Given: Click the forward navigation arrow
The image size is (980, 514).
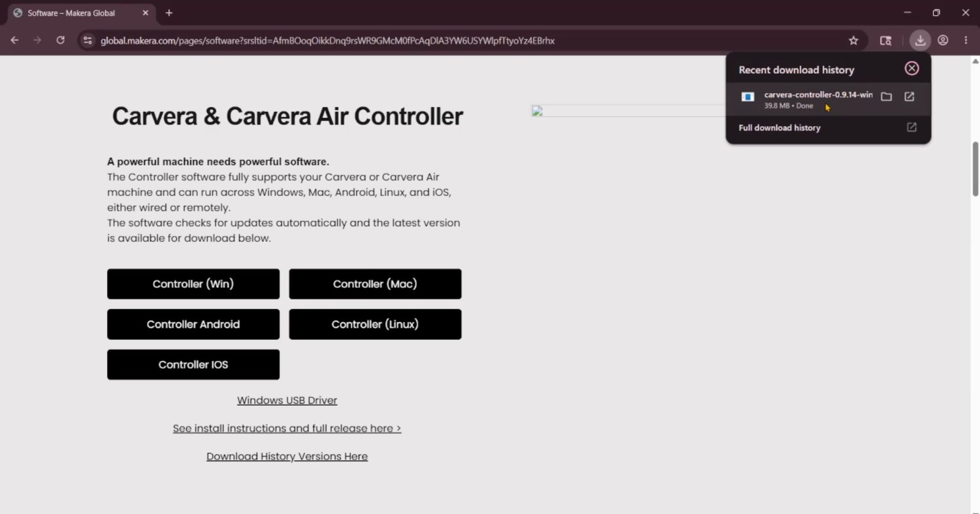Looking at the screenshot, I should click(x=37, y=40).
